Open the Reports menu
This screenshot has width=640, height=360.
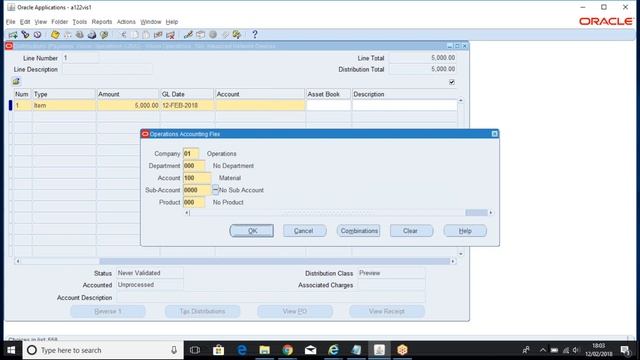pyautogui.click(x=102, y=22)
